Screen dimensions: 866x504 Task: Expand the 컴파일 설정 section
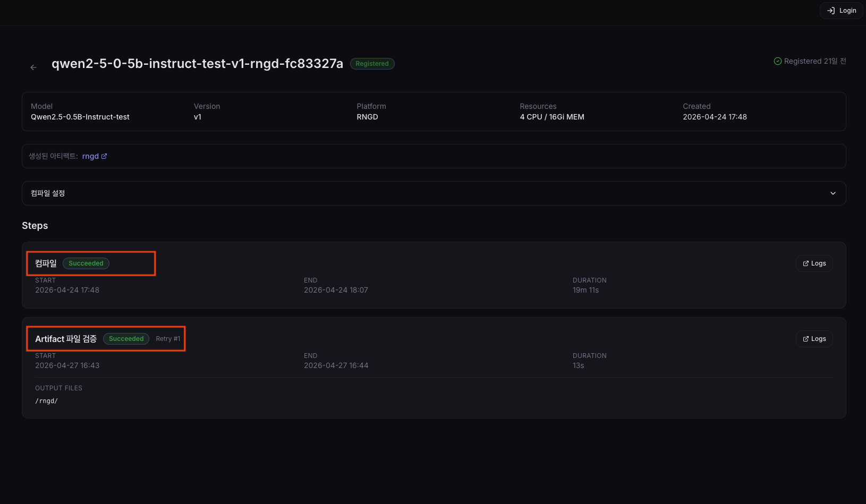tap(434, 193)
